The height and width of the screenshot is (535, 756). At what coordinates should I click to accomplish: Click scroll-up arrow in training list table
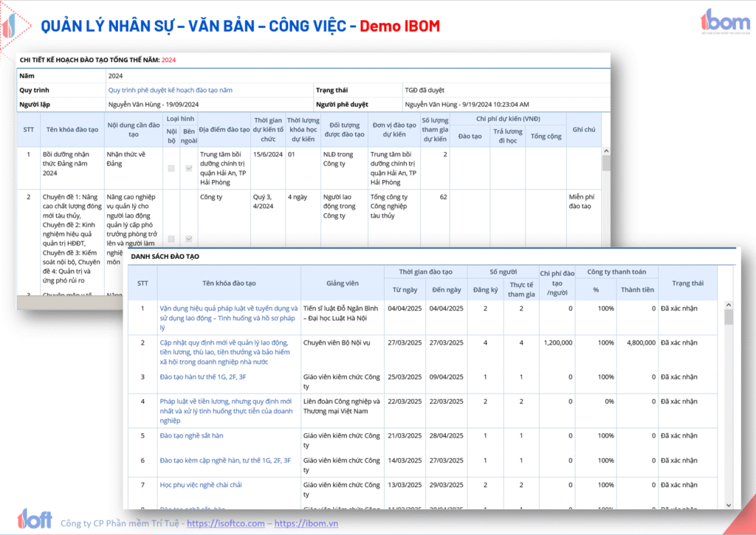coord(729,305)
